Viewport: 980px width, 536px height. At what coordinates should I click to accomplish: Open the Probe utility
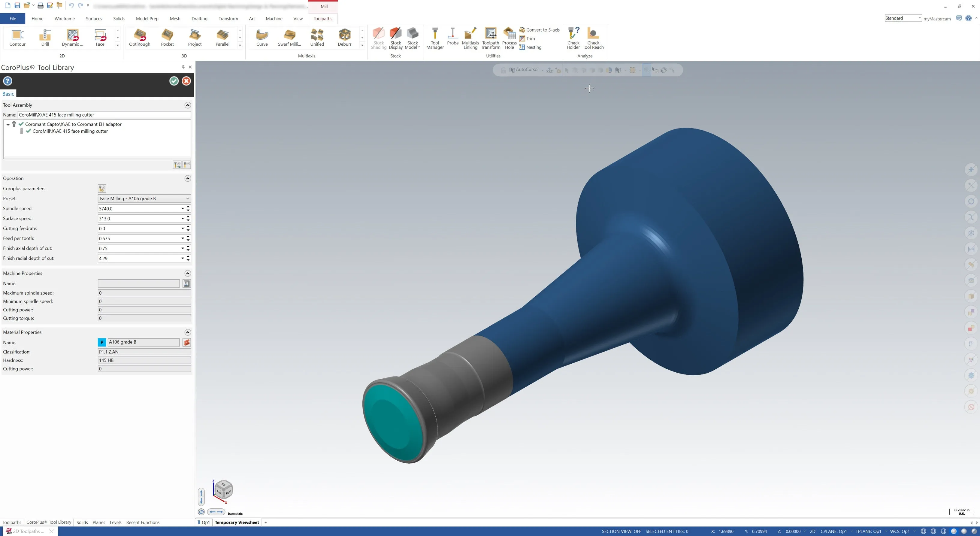[x=453, y=37]
